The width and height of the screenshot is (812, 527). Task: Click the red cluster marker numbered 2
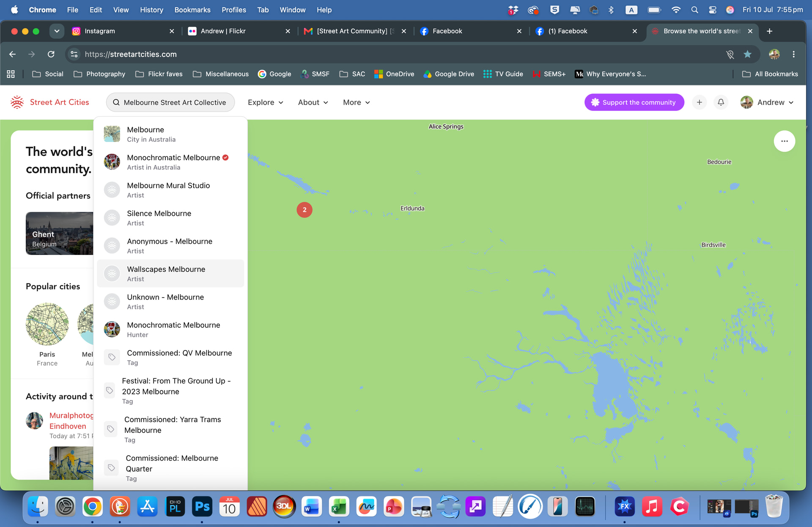click(304, 210)
